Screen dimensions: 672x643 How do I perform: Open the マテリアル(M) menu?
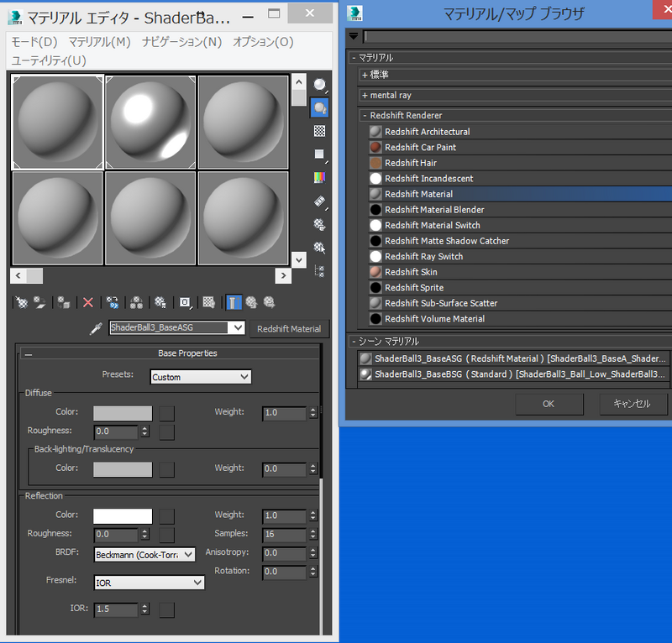pyautogui.click(x=99, y=42)
